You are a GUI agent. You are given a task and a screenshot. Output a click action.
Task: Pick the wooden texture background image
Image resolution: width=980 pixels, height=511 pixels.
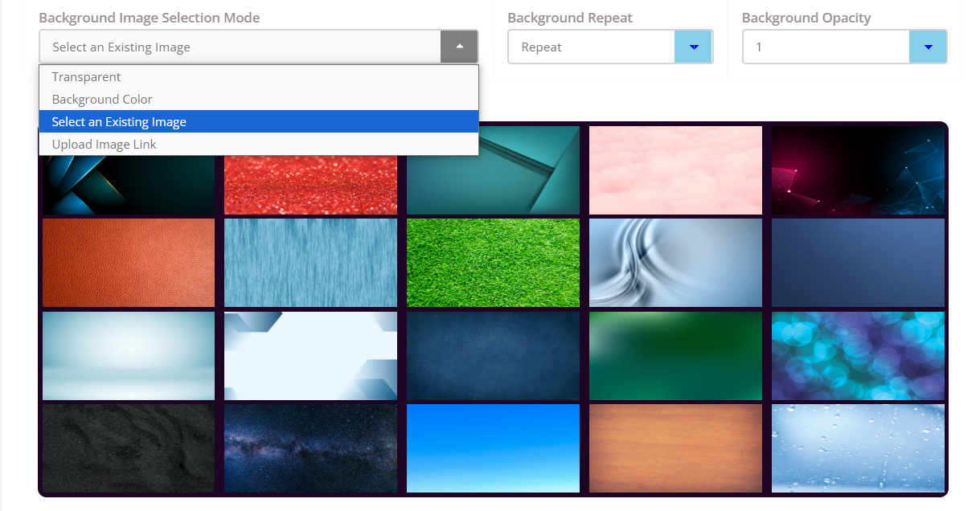point(675,448)
